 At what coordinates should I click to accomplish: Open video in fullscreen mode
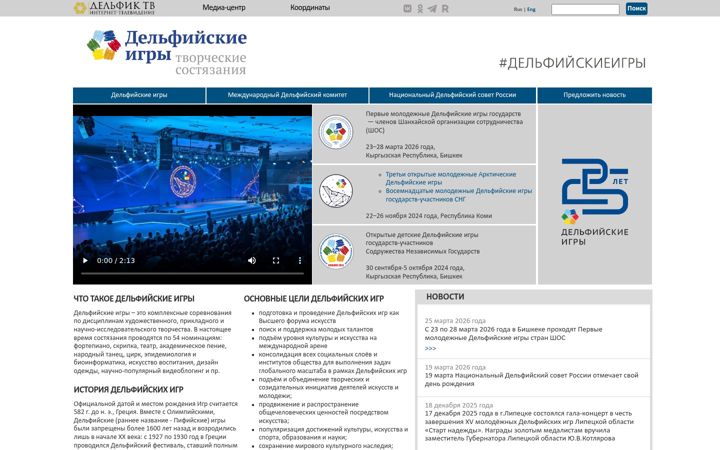pos(276,260)
